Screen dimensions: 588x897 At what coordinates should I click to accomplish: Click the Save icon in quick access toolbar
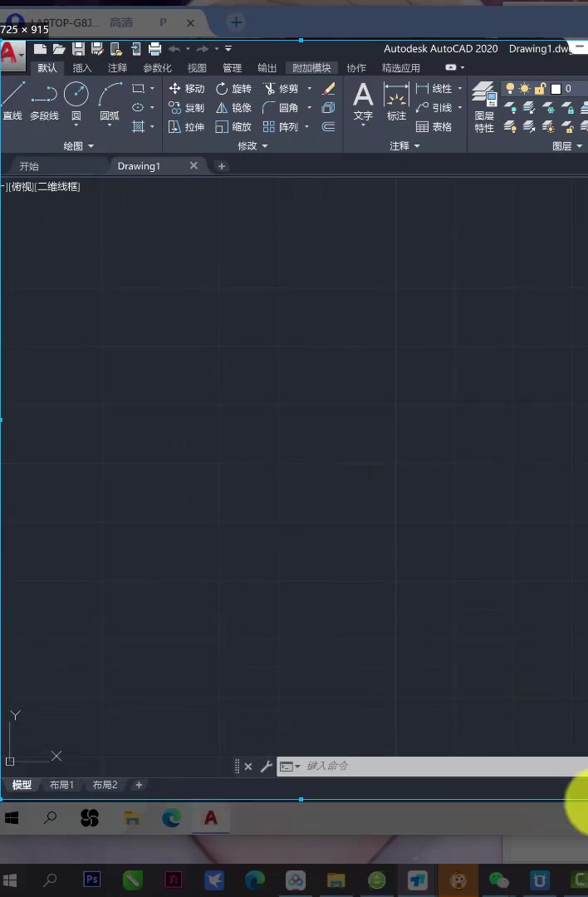78,49
